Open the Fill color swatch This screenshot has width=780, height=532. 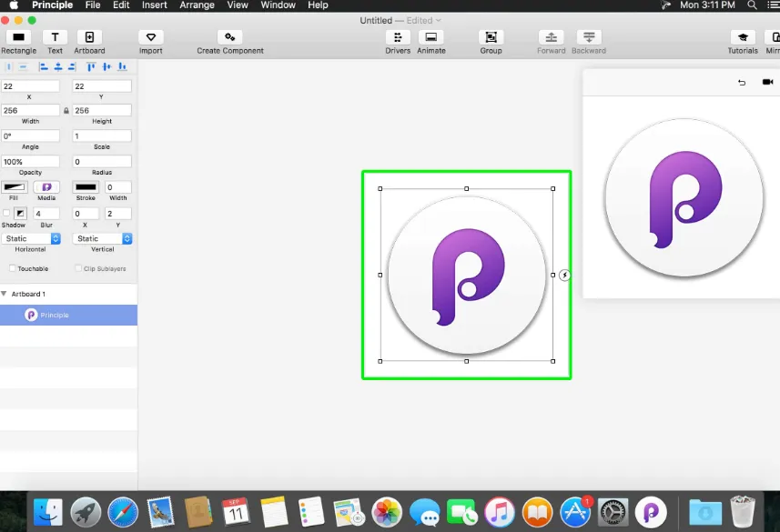pyautogui.click(x=14, y=187)
